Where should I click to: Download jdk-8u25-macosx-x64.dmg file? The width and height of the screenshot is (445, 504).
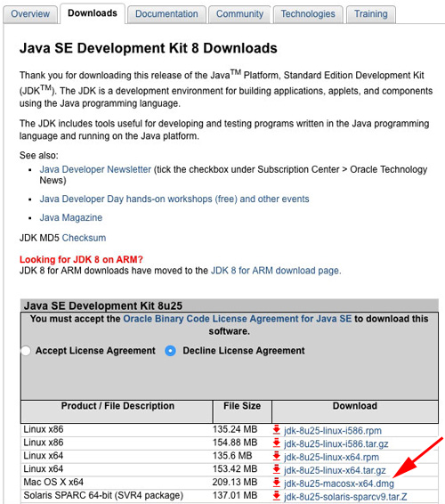click(x=339, y=484)
